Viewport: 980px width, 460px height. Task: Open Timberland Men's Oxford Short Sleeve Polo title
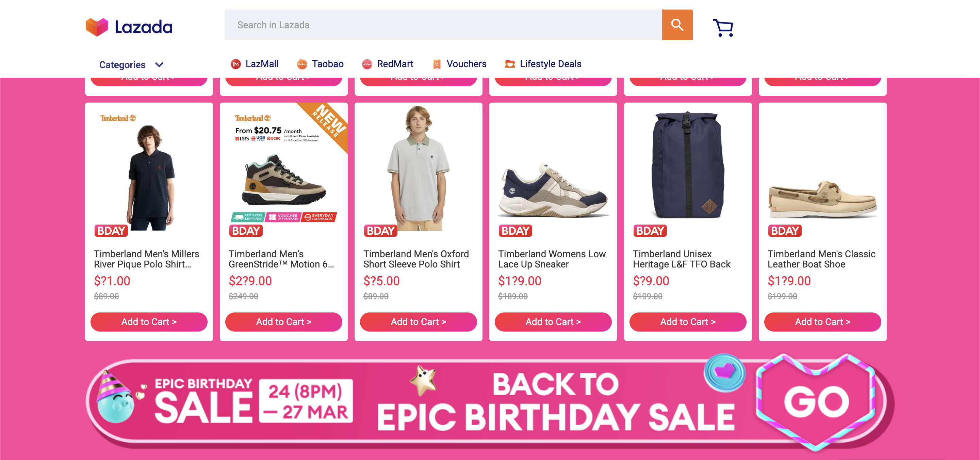pyautogui.click(x=416, y=259)
